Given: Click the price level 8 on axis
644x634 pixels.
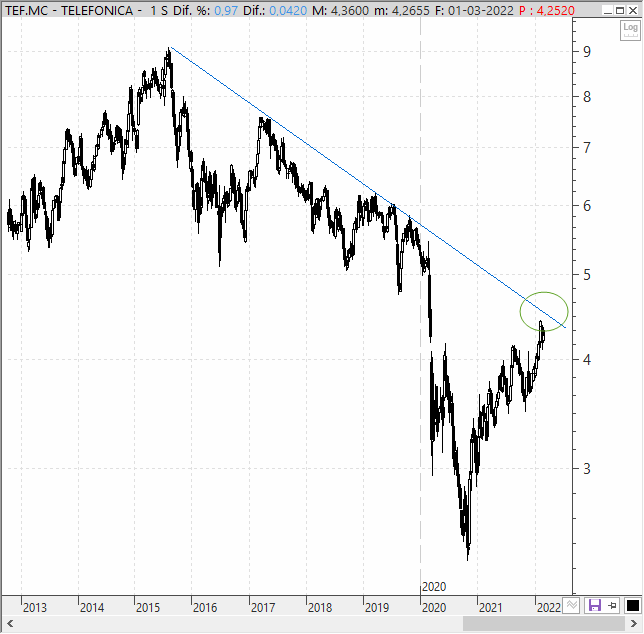Looking at the screenshot, I should pos(587,97).
